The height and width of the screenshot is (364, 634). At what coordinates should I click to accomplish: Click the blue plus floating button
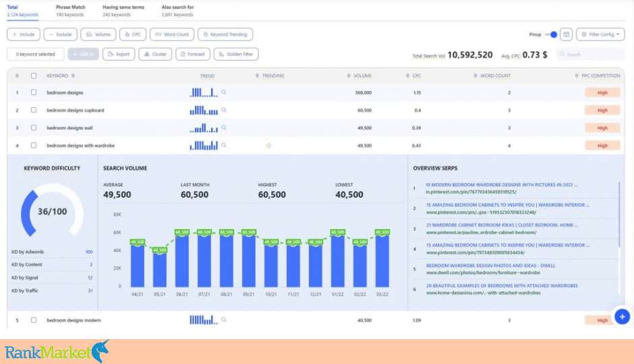623,317
